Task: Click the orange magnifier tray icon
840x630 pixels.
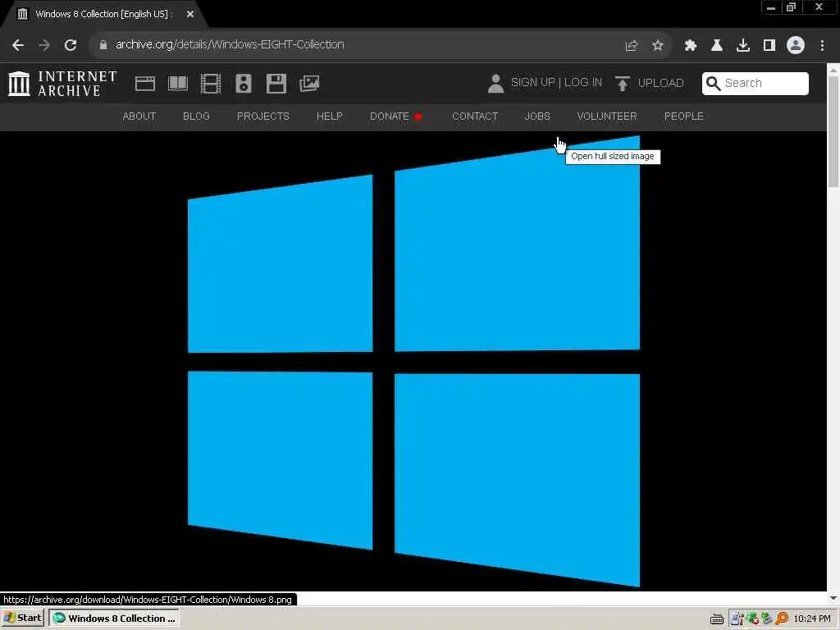Action: point(782,619)
